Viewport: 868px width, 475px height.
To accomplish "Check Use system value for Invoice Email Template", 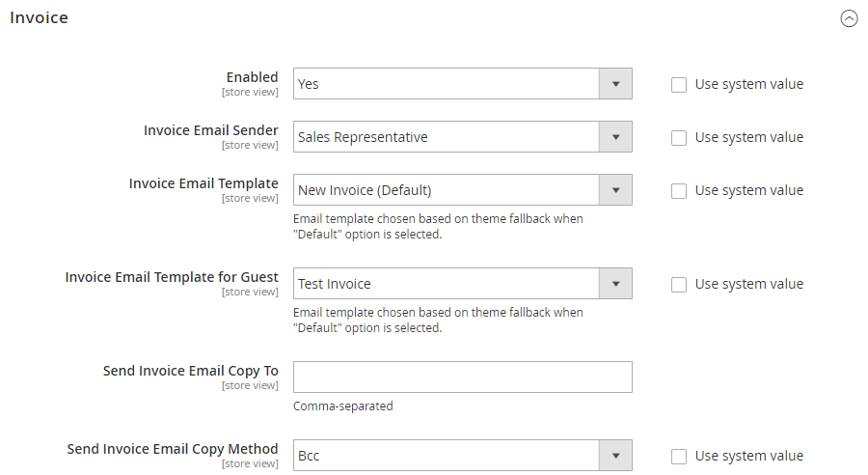I will [679, 191].
